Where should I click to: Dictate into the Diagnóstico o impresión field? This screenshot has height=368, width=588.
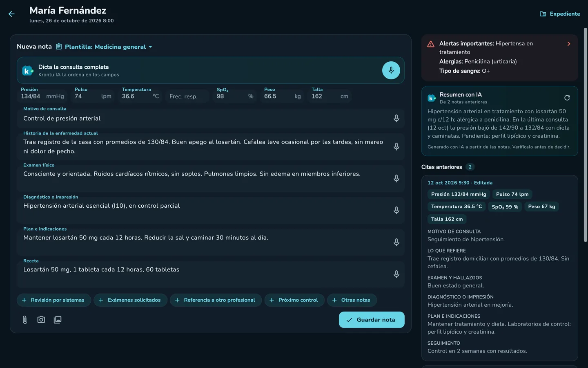click(x=396, y=210)
